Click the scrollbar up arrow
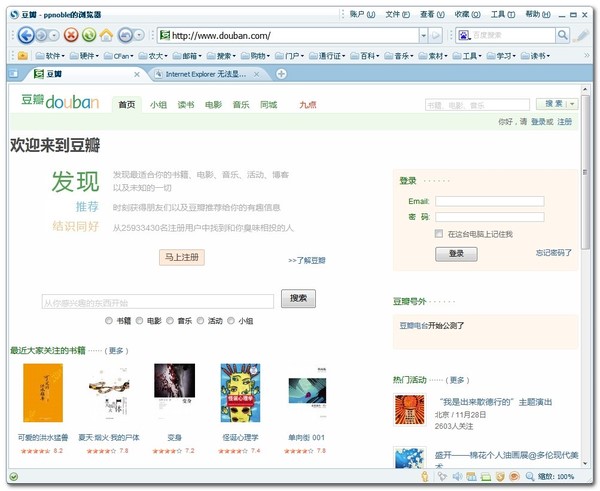Screen dimensions: 600x491 tap(585, 89)
